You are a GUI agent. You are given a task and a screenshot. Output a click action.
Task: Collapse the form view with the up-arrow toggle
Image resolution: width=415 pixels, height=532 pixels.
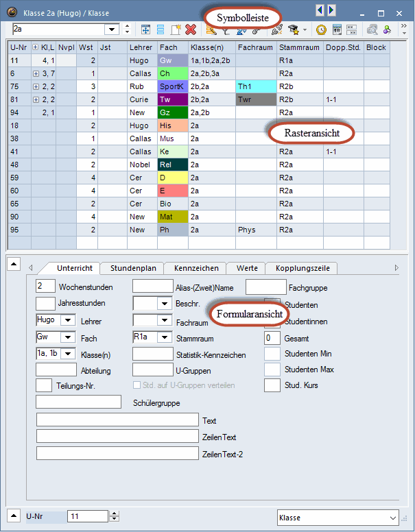click(12, 263)
